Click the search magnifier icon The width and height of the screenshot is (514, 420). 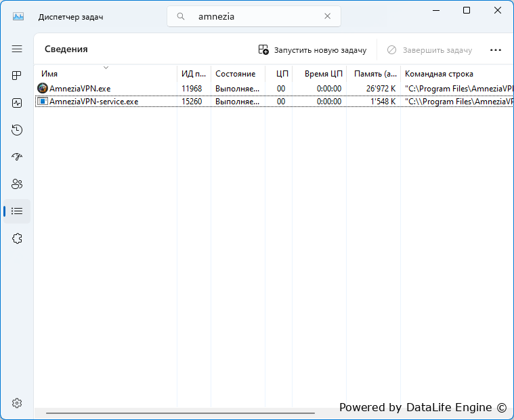point(181,16)
